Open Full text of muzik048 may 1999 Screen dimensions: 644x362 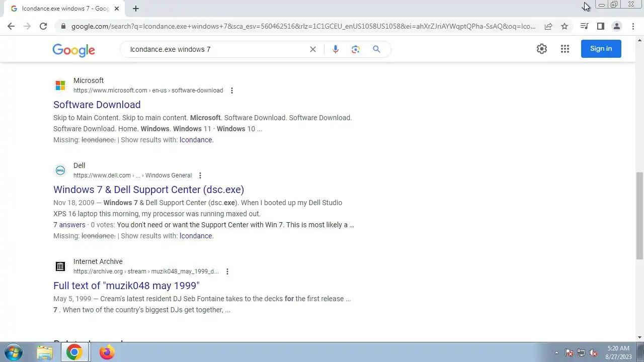click(127, 286)
